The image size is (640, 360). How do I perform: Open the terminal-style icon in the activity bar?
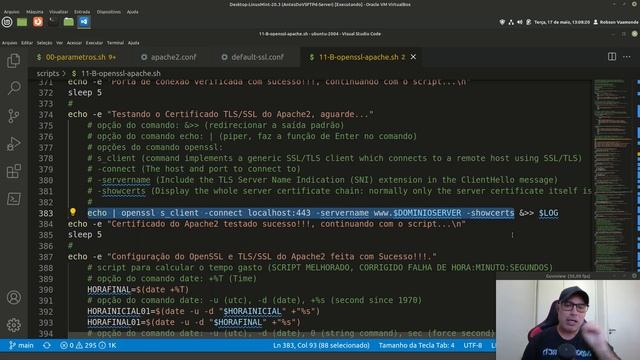tap(13, 199)
